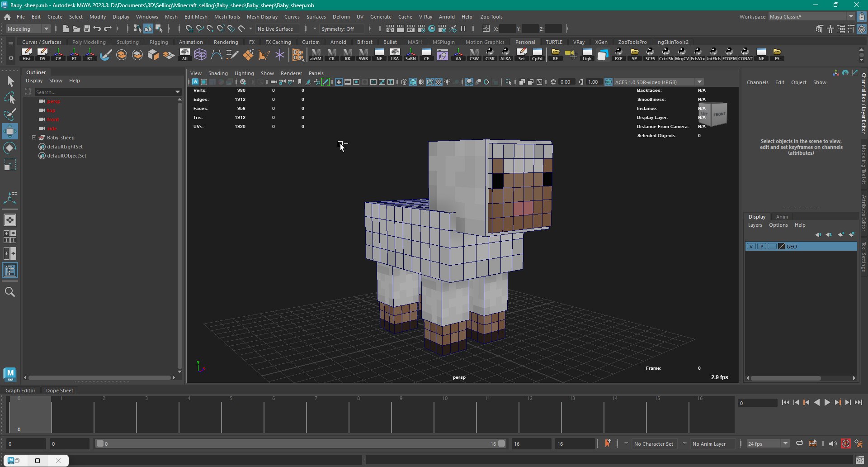Click the IPR render icon
Image resolution: width=868 pixels, height=467 pixels.
tap(411, 29)
